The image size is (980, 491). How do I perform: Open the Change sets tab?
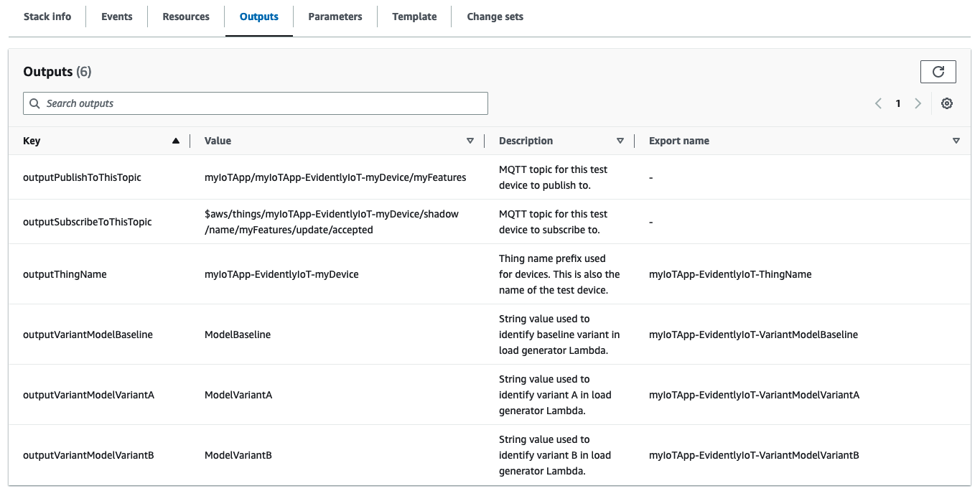[x=494, y=16]
